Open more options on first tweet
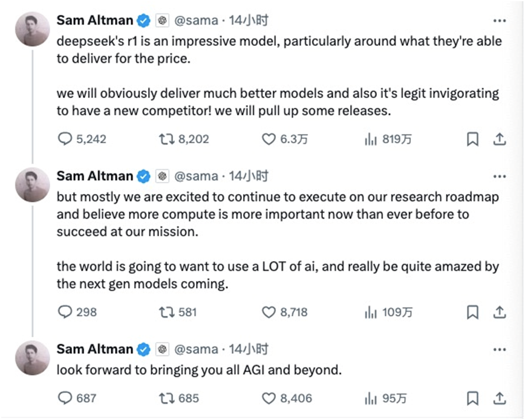 pyautogui.click(x=500, y=21)
